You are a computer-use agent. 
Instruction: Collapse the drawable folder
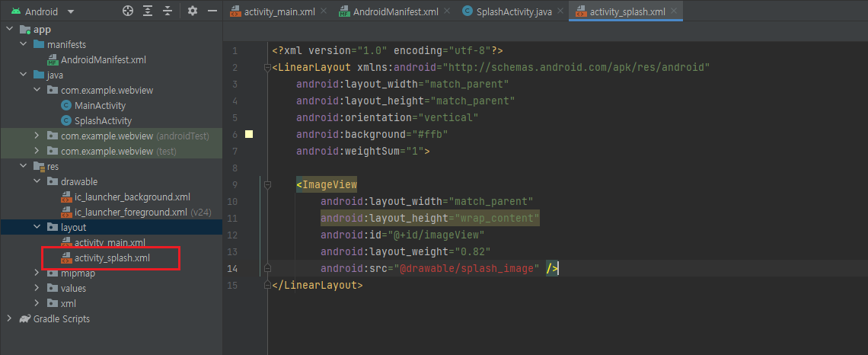37,181
